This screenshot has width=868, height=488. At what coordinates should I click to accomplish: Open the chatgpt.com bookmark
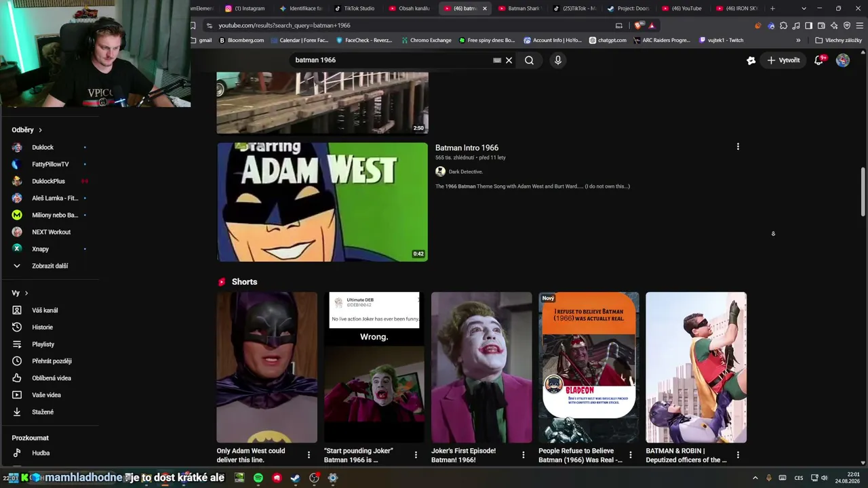click(x=608, y=40)
